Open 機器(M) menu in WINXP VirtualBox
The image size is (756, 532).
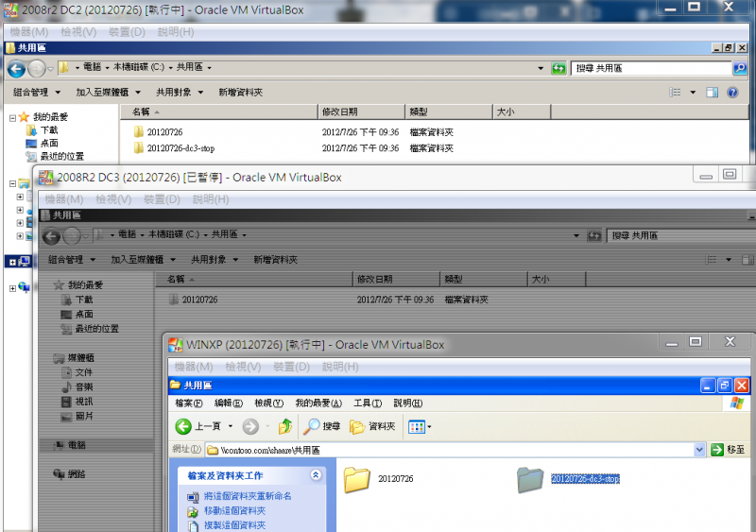tap(194, 367)
